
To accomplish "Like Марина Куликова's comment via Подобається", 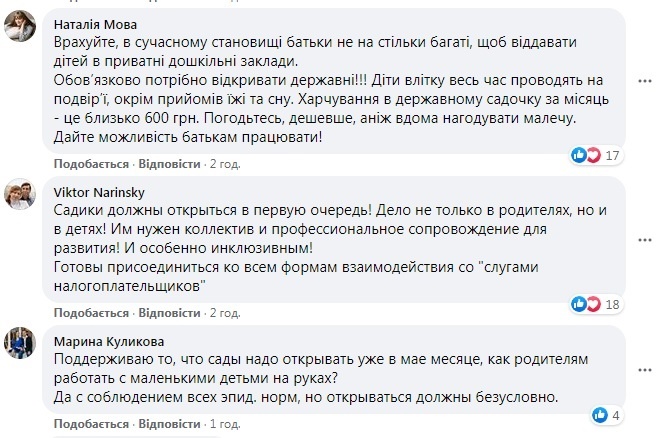I will (x=91, y=424).
